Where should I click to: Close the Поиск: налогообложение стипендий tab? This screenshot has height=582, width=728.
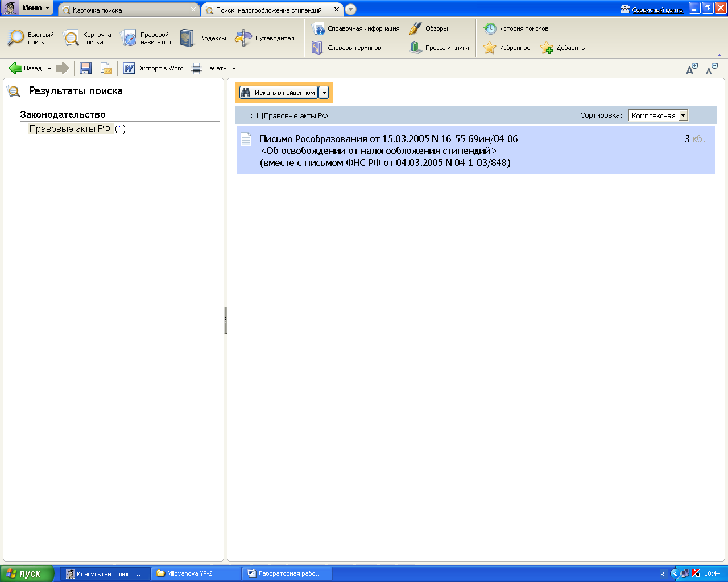[337, 10]
